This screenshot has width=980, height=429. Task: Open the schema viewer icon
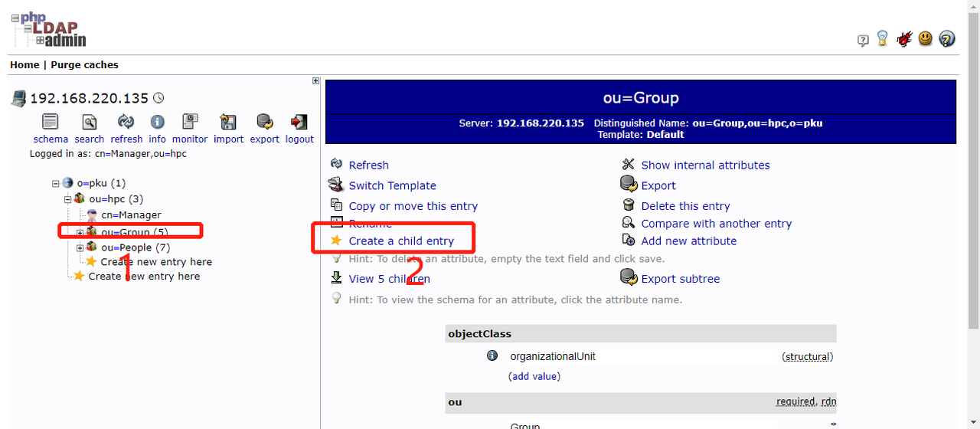point(51,122)
